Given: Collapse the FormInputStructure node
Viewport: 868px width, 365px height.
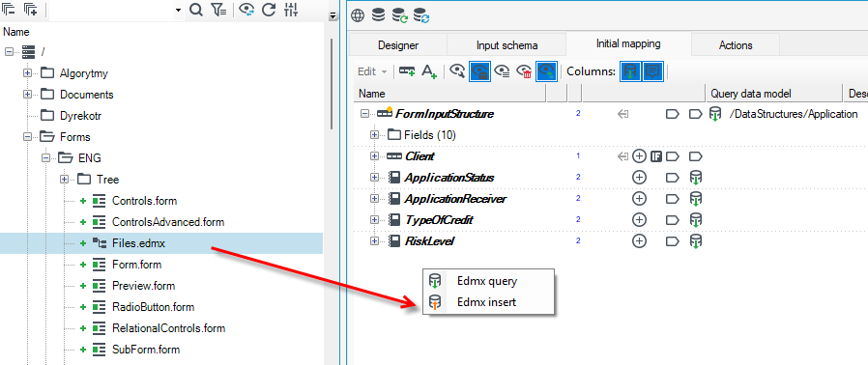Looking at the screenshot, I should (x=364, y=115).
